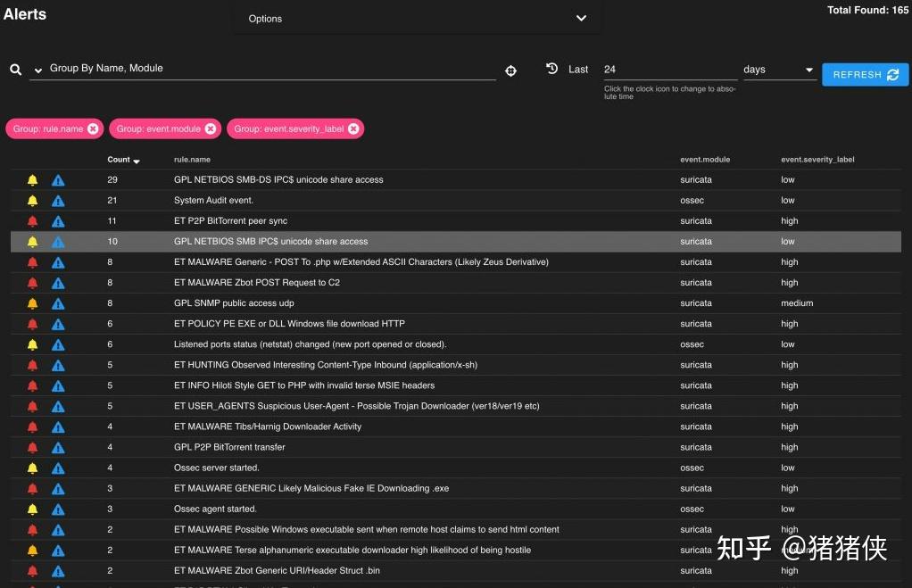
Task: Click red bell for Zbot Generic URI/Header row
Action: [32, 571]
